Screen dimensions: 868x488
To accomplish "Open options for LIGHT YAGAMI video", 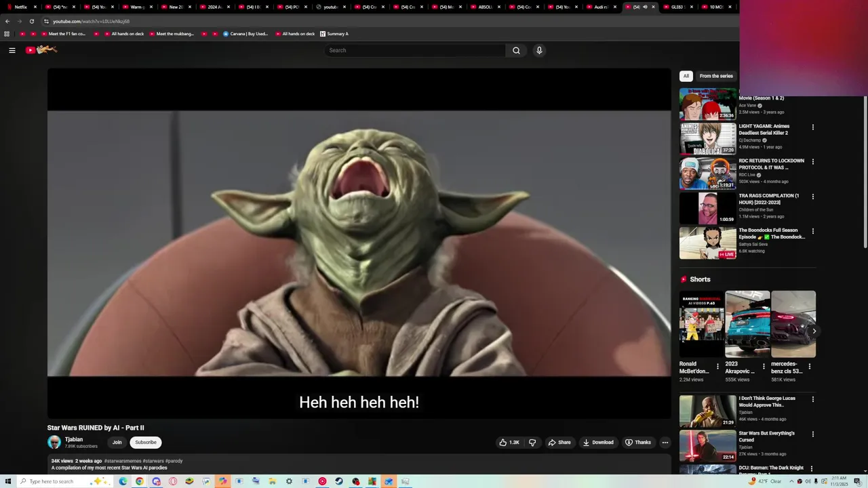I will 813,127.
